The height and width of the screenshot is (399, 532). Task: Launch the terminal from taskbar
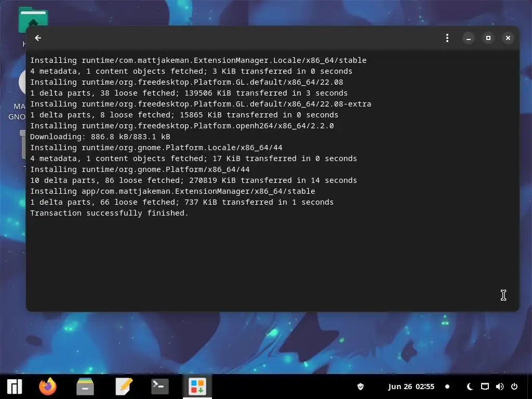160,387
